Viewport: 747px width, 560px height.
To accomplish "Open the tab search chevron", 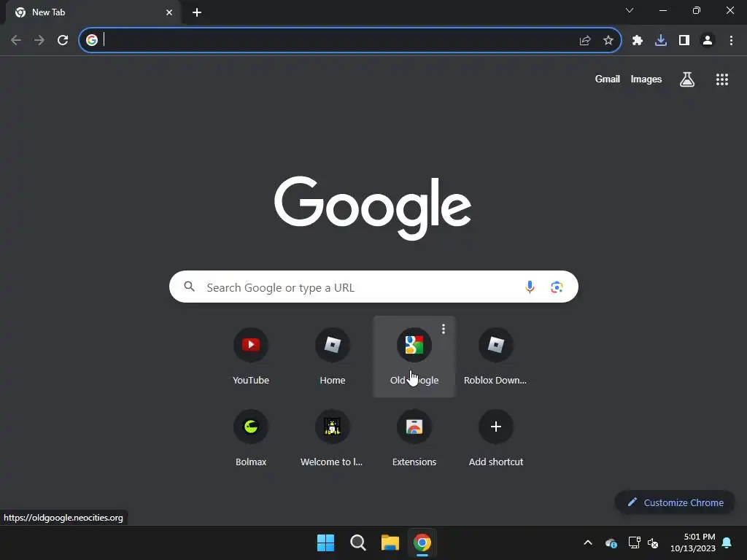I will [x=630, y=10].
